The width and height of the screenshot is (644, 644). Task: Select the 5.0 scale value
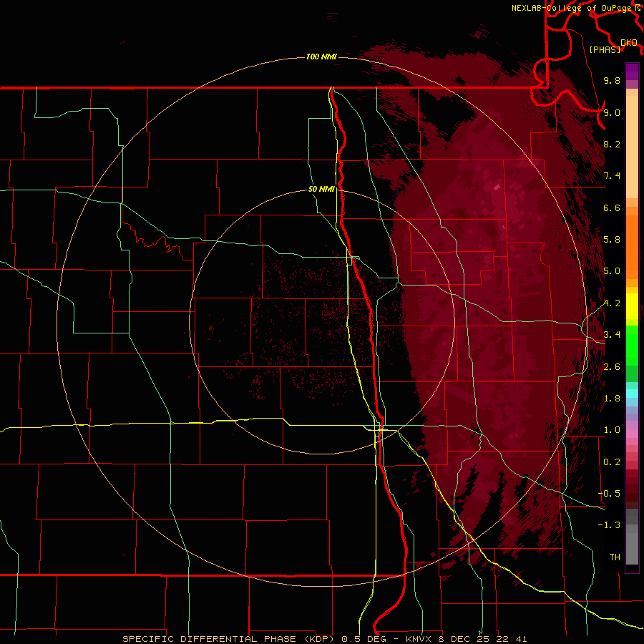click(612, 271)
